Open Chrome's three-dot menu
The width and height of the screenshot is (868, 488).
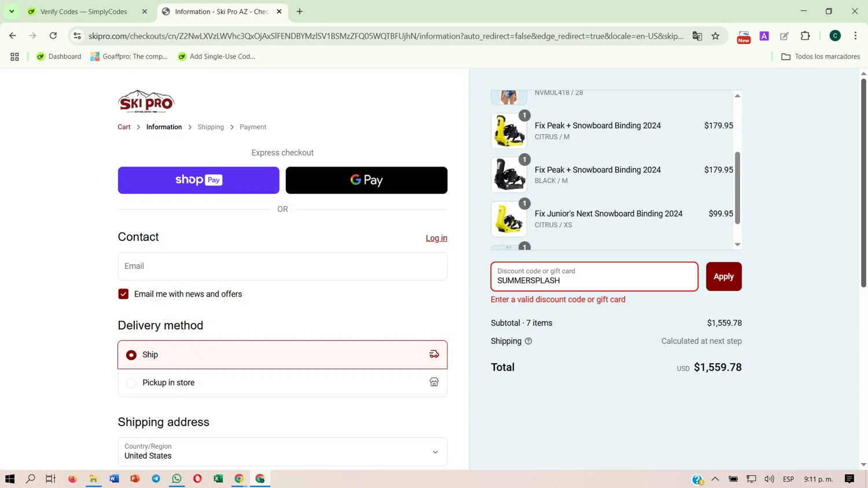855,36
